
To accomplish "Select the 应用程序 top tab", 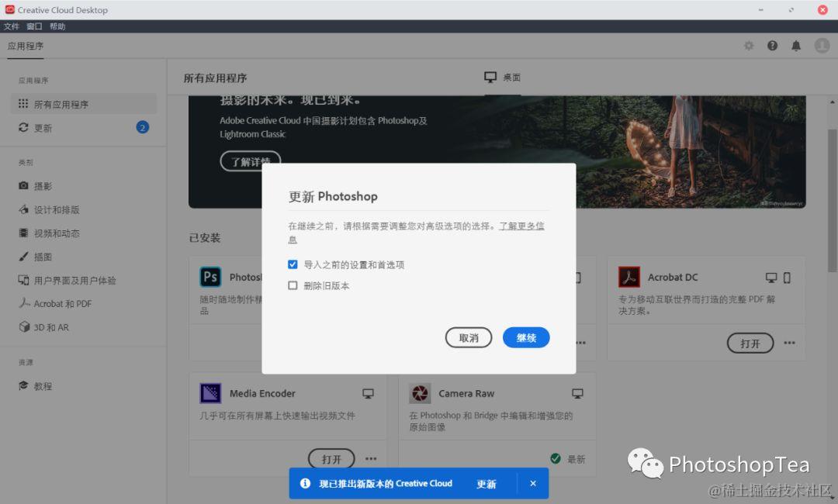I will click(25, 46).
